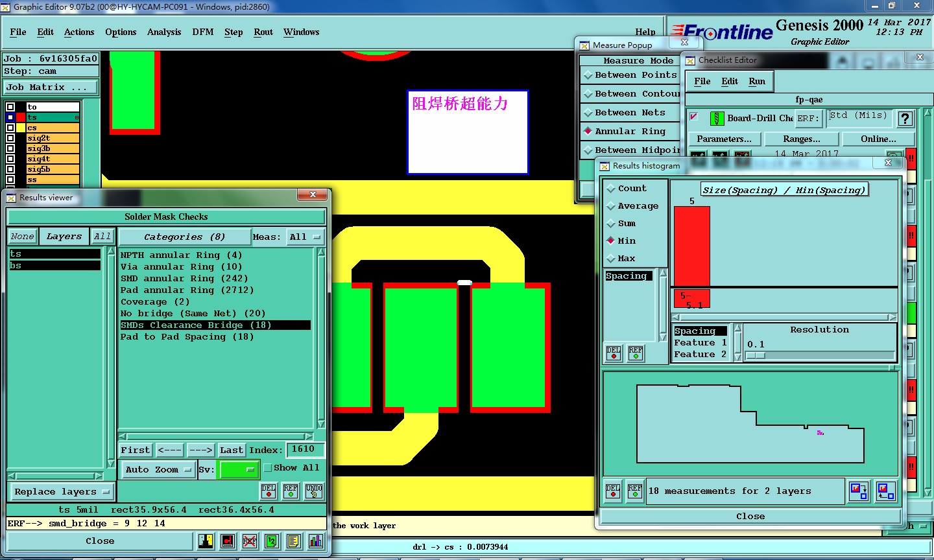934x560 pixels.
Task: Open the DFM menu
Action: (203, 32)
